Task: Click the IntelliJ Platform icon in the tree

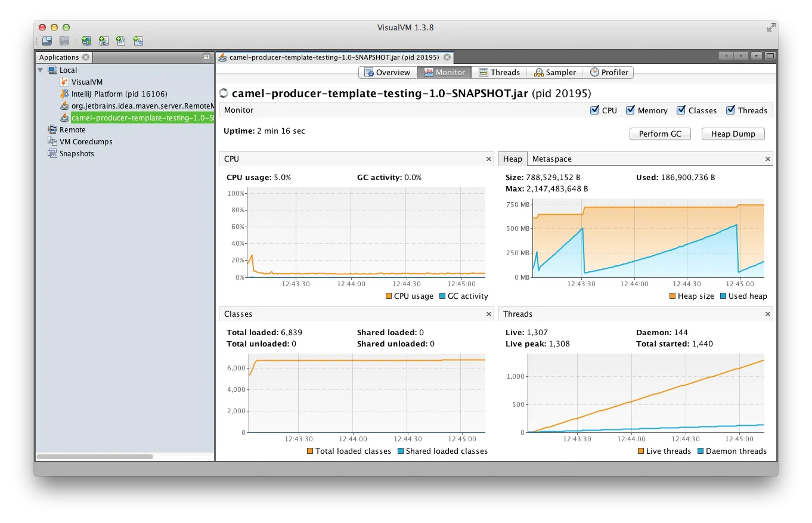Action: pos(65,94)
